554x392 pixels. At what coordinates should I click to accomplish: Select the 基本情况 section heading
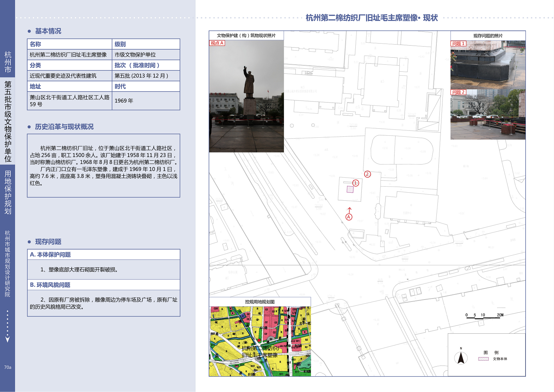pos(48,31)
